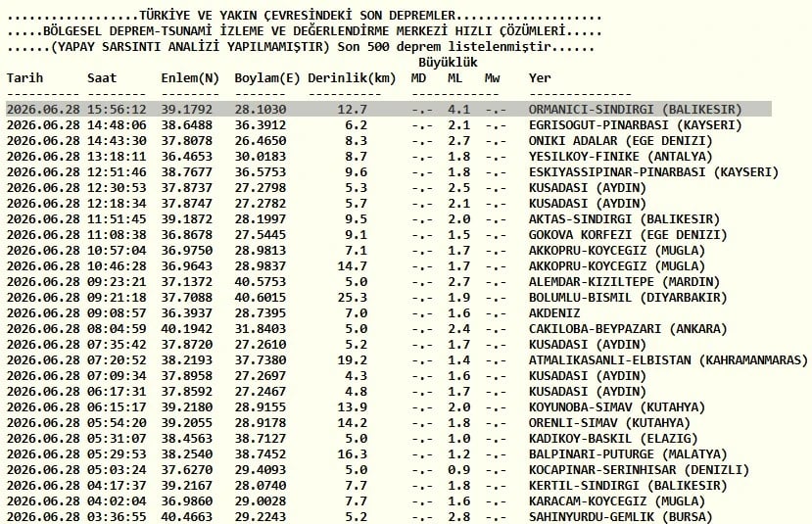Select the AKDENIZ location
The height and width of the screenshot is (524, 812).
(554, 313)
